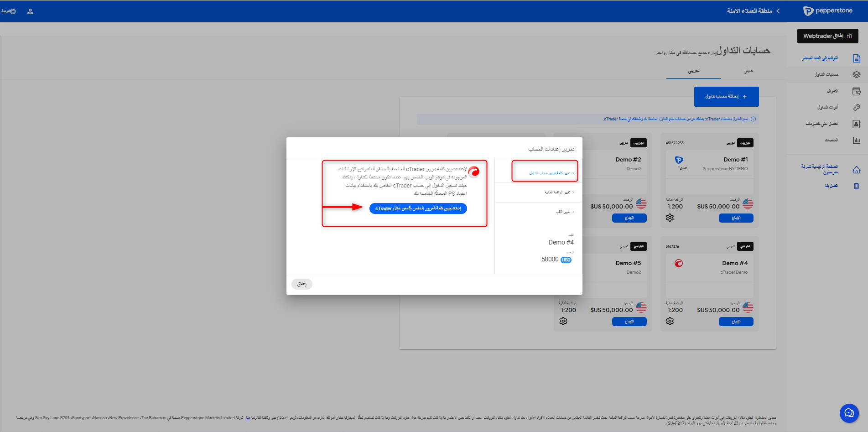Follow the هنا legal documents link in the footer
The image size is (868, 432).
[248, 418]
